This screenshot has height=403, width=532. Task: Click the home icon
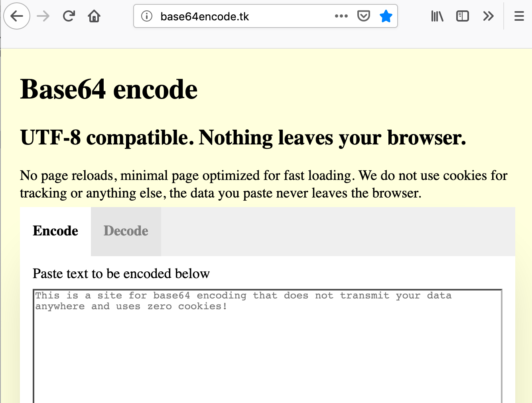pos(94,16)
